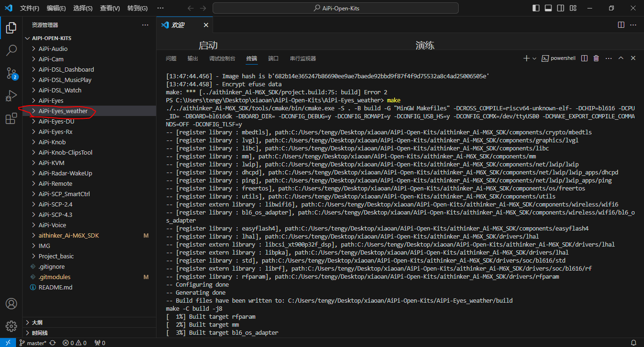This screenshot has height=347, width=644.
Task: Open the Extensions view
Action: [11, 118]
